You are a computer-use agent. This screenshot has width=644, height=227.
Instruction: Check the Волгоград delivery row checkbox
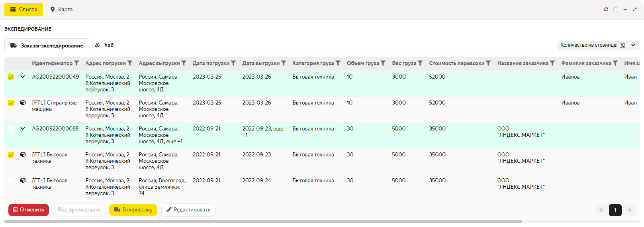pyautogui.click(x=11, y=181)
